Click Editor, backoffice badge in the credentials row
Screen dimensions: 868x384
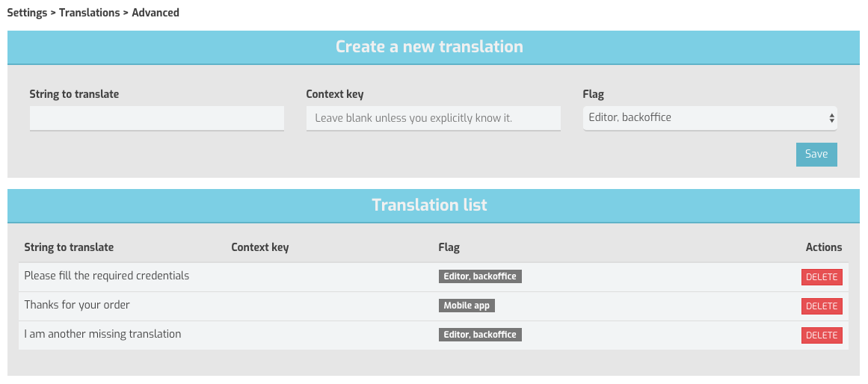480,276
